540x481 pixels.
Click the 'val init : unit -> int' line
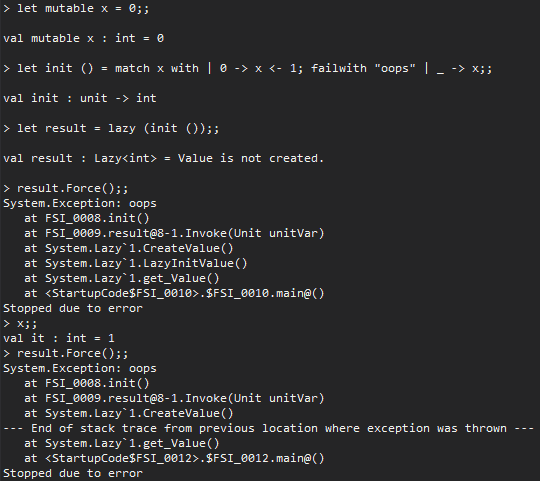click(x=80, y=98)
